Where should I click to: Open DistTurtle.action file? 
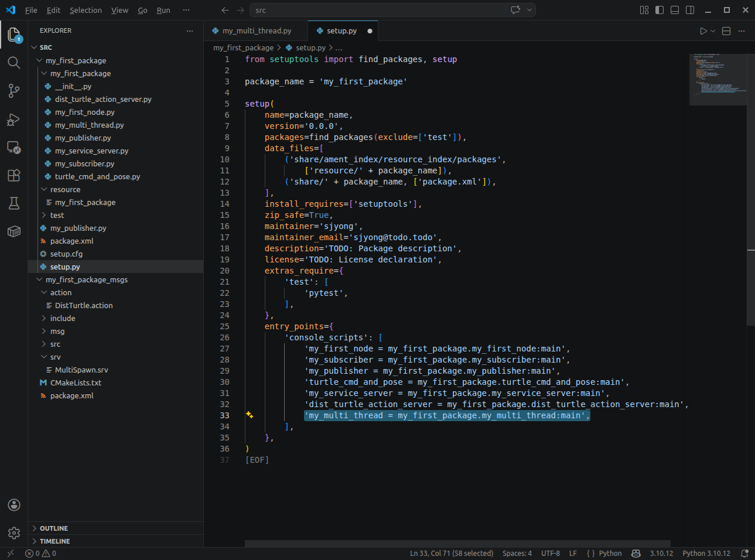115,305
